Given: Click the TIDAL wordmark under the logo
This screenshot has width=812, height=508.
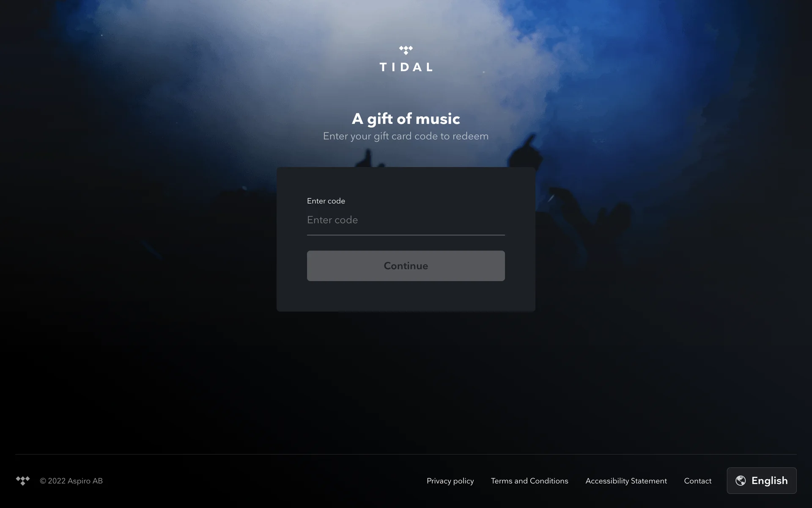Looking at the screenshot, I should click(x=406, y=67).
